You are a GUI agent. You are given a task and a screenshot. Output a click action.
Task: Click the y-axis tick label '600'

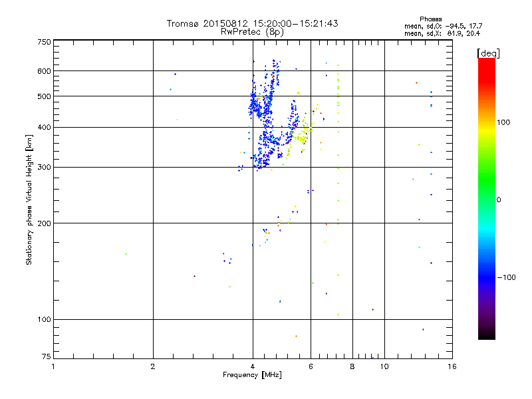point(44,71)
